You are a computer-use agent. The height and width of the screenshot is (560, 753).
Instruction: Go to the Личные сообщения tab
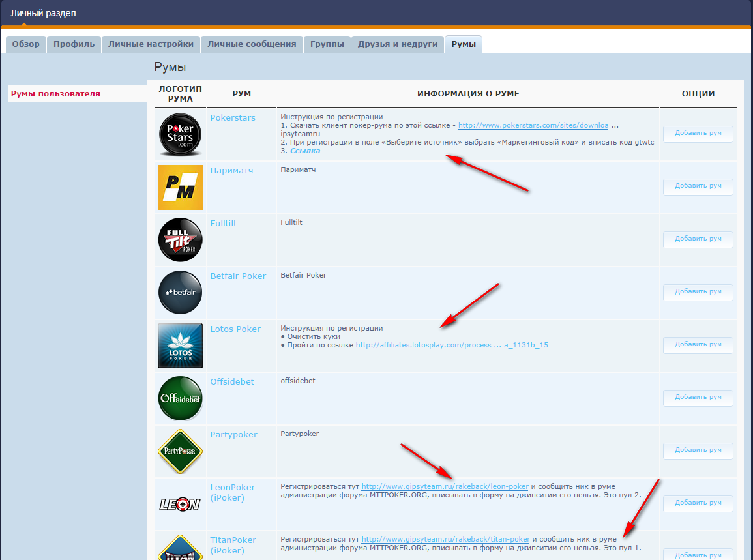[x=252, y=44]
